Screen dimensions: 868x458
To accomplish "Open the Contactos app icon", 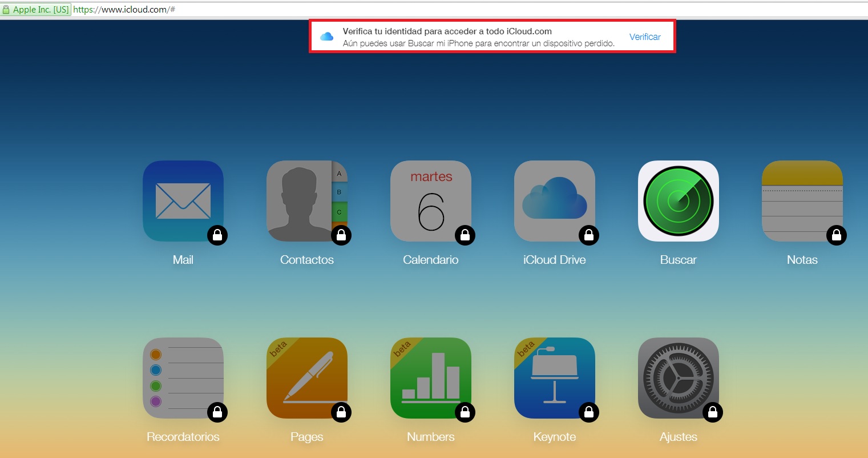I will [x=307, y=201].
